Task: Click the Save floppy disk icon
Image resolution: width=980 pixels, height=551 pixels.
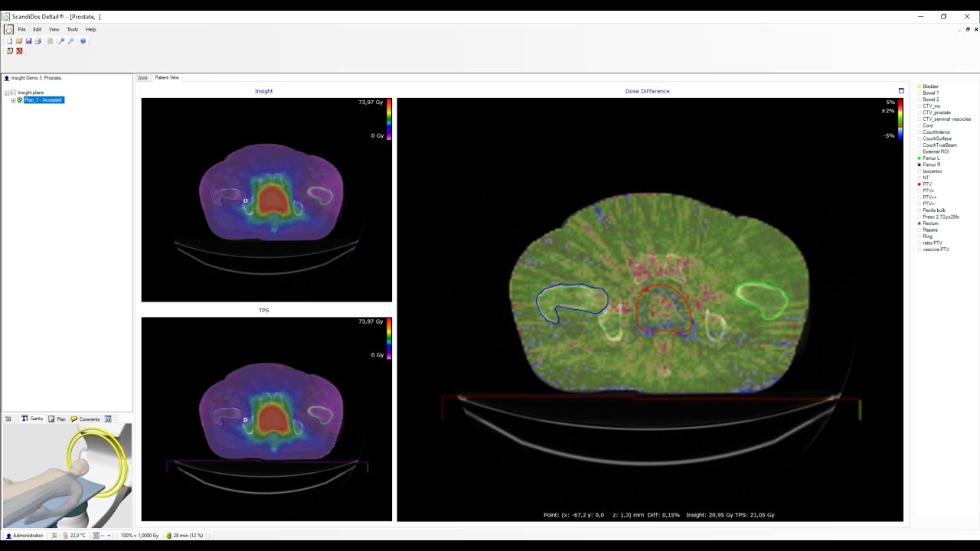Action: [28, 41]
